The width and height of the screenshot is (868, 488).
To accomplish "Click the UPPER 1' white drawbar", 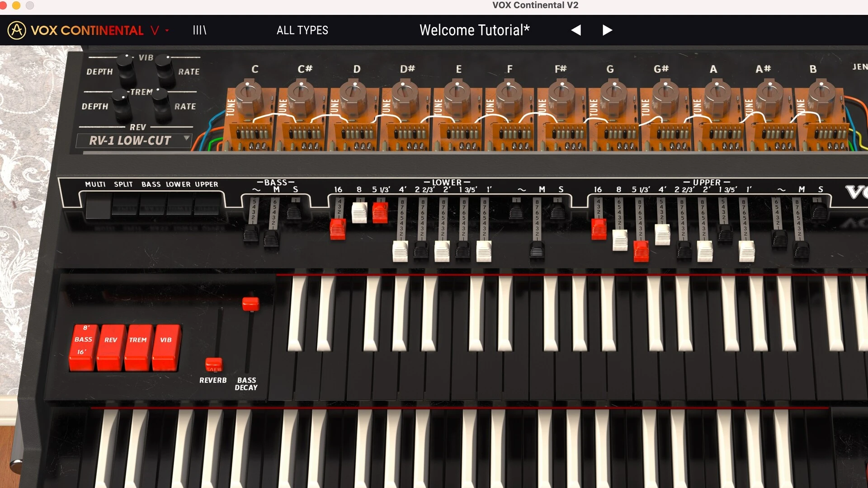I will pos(747,251).
